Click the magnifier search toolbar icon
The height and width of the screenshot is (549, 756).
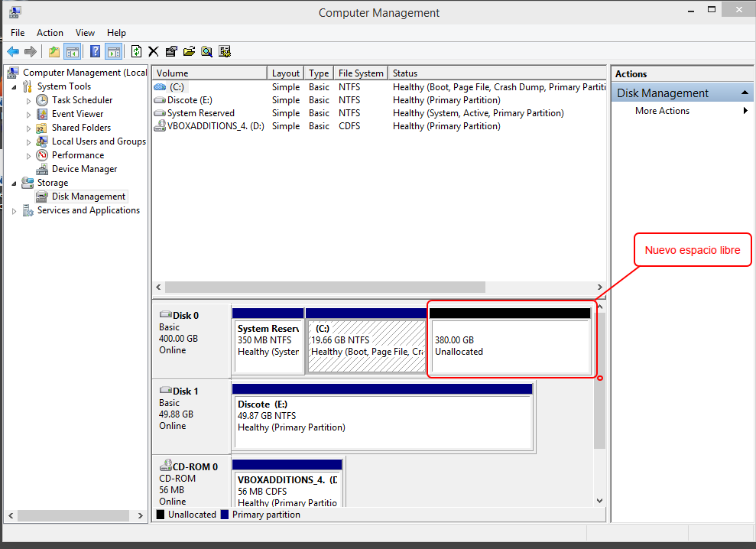[206, 51]
